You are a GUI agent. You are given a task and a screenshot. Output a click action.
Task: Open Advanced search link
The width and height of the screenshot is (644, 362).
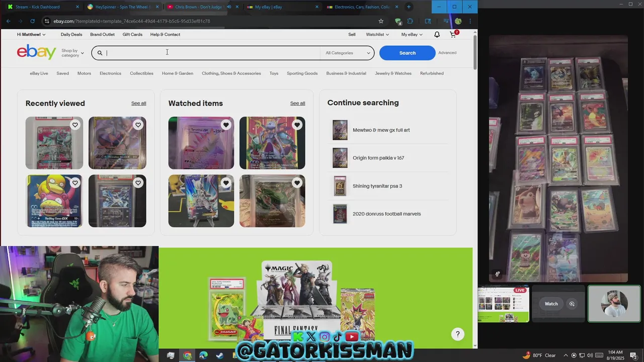[x=447, y=53]
